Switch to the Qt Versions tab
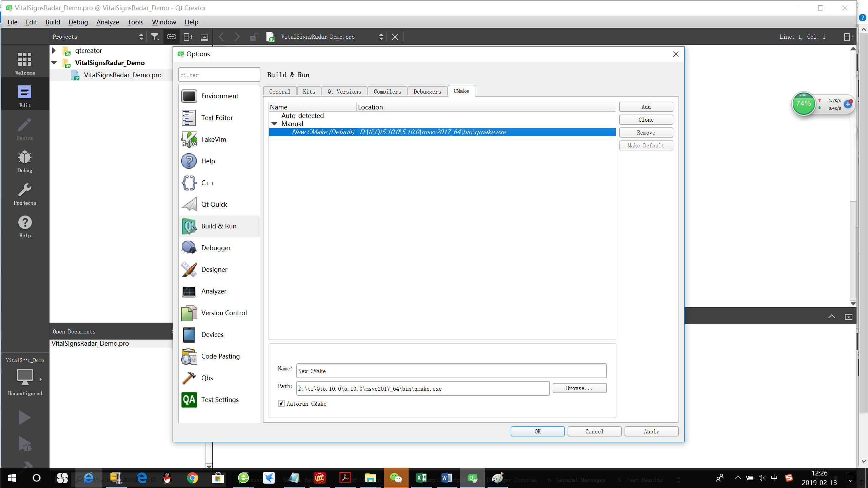 coord(344,91)
